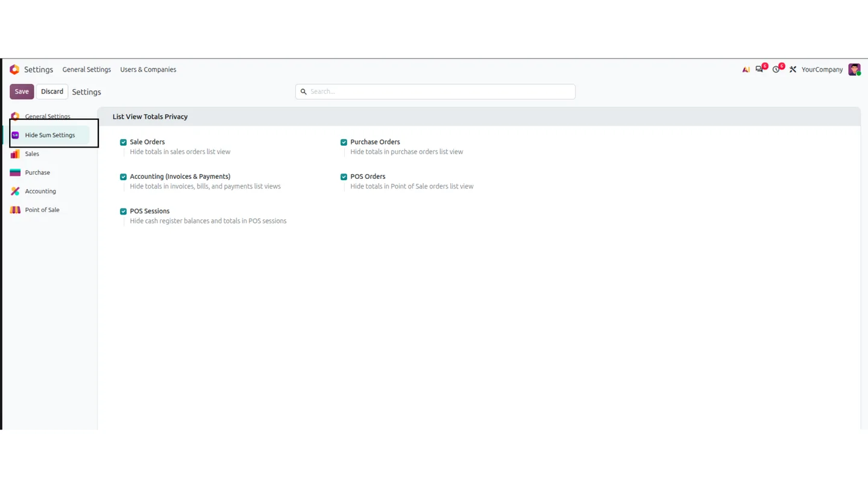Uncheck the Sale Orders checkbox
This screenshot has width=868, height=488.
click(x=123, y=142)
